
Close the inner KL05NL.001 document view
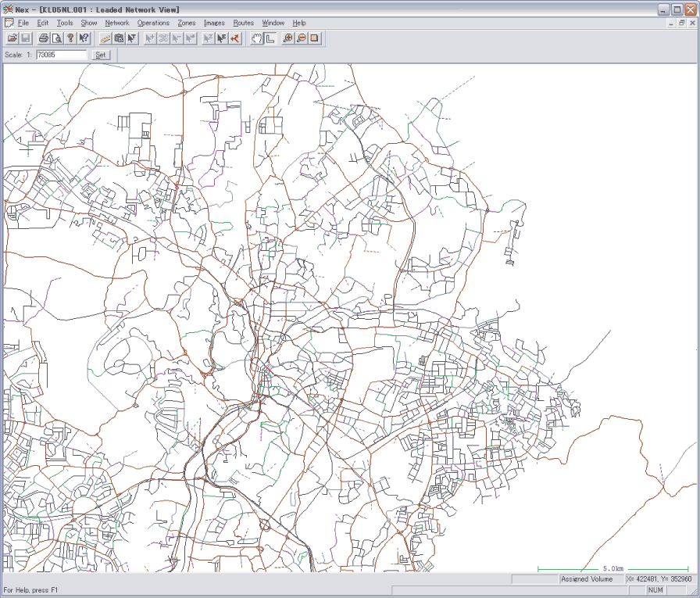[692, 23]
